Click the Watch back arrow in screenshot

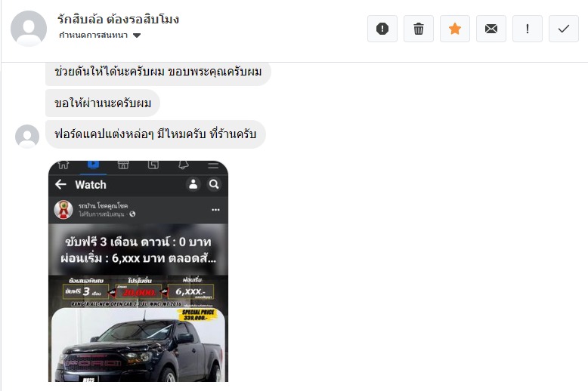[60, 184]
